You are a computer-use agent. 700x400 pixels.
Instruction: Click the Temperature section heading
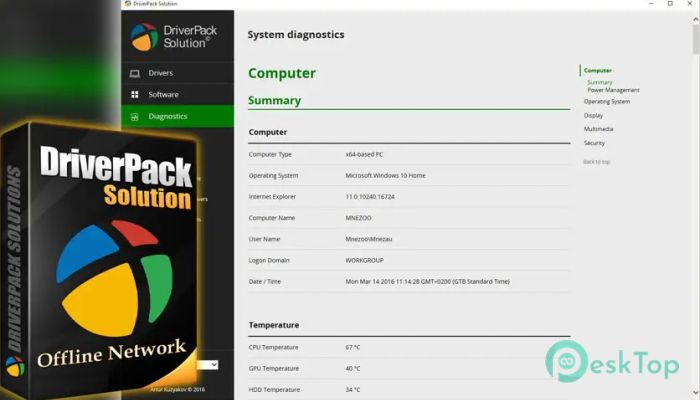[x=274, y=325]
